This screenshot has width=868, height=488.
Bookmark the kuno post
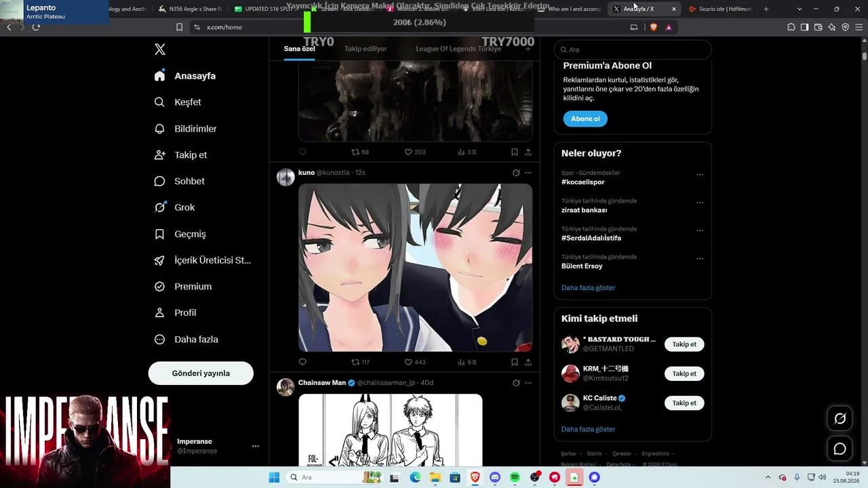click(x=515, y=362)
